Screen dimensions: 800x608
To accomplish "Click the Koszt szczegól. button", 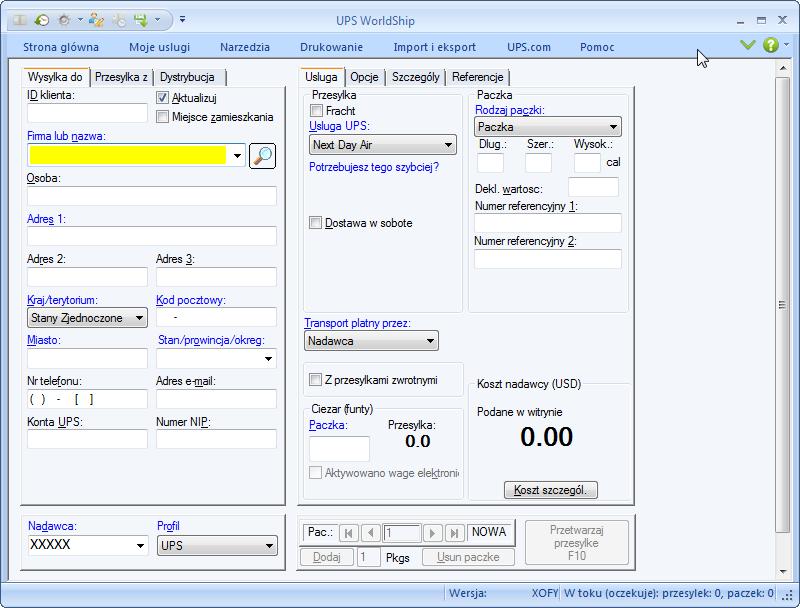I will (551, 490).
